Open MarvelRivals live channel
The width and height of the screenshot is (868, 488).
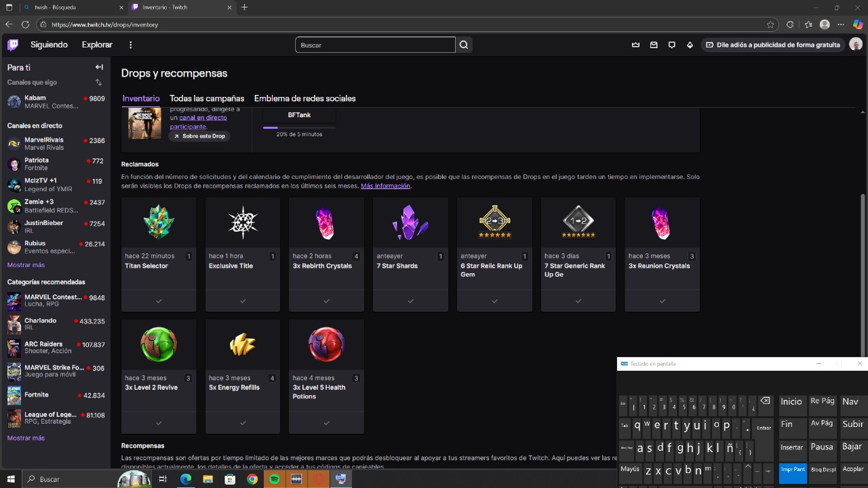(56, 144)
